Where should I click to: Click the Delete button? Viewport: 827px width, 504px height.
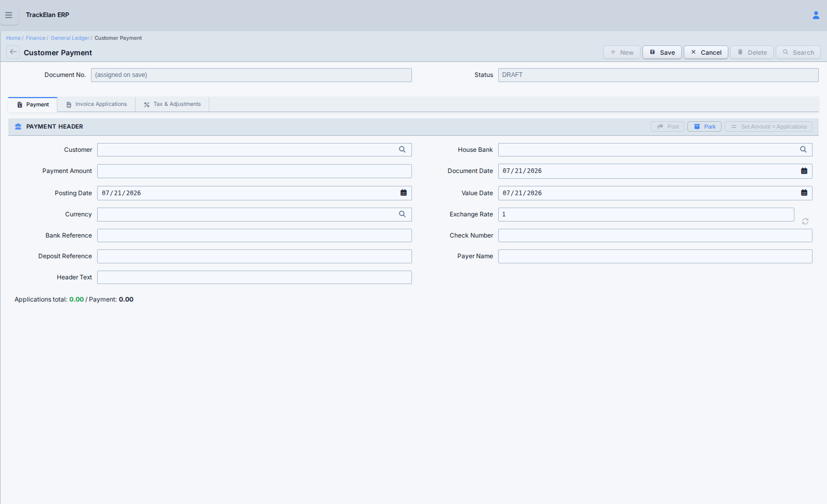[752, 52]
